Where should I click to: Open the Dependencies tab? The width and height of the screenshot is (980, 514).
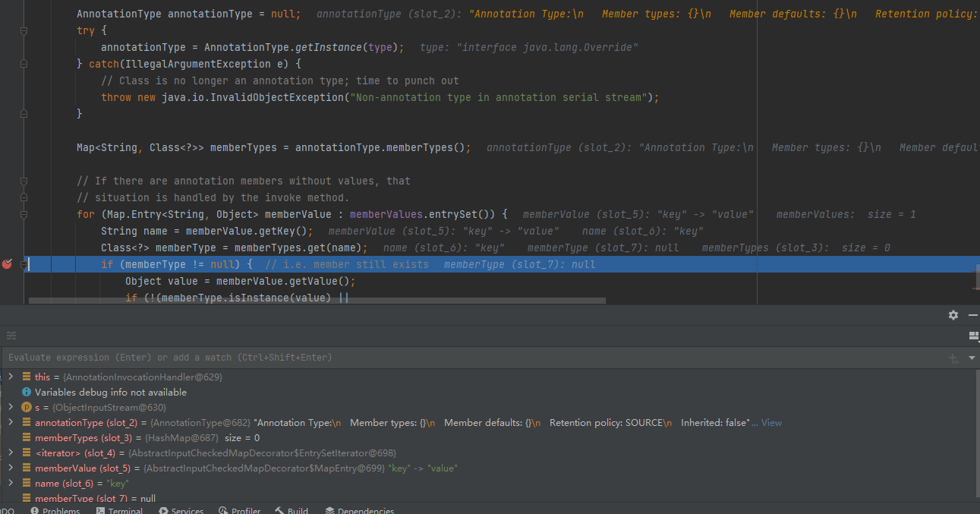pyautogui.click(x=359, y=511)
